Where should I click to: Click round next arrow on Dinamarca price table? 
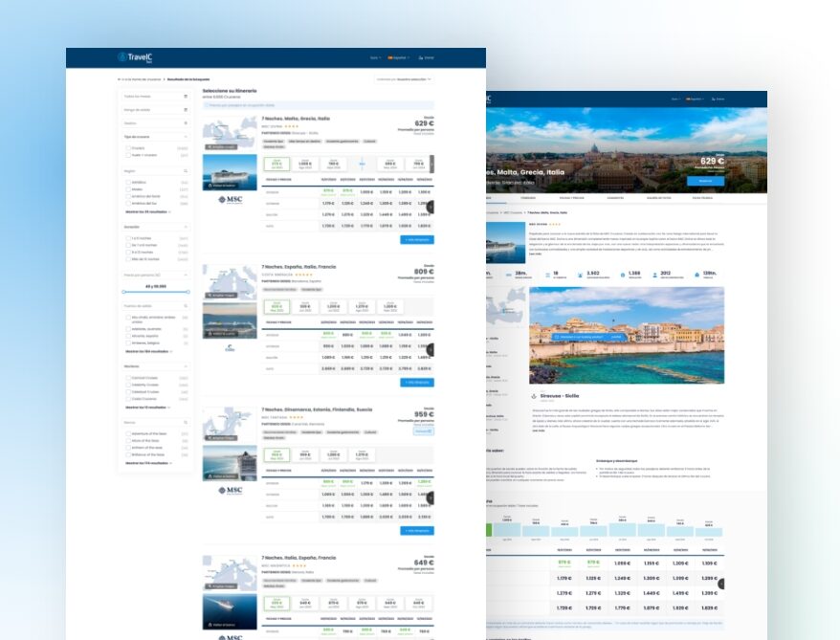[x=431, y=498]
